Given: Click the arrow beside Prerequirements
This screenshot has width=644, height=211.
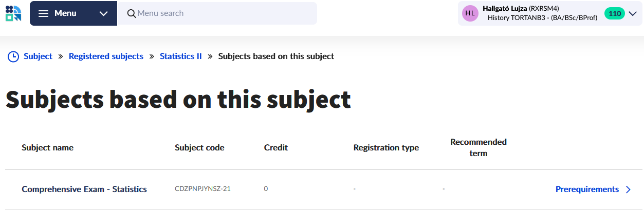Looking at the screenshot, I should point(628,189).
